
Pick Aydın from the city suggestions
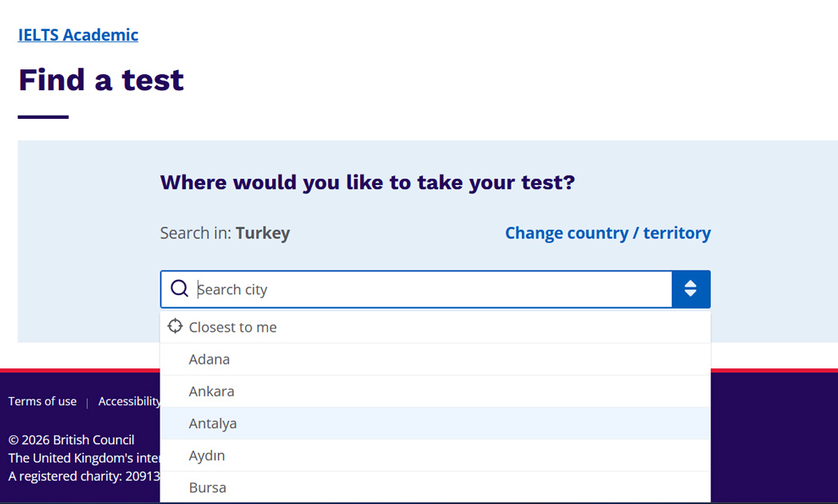tap(207, 455)
